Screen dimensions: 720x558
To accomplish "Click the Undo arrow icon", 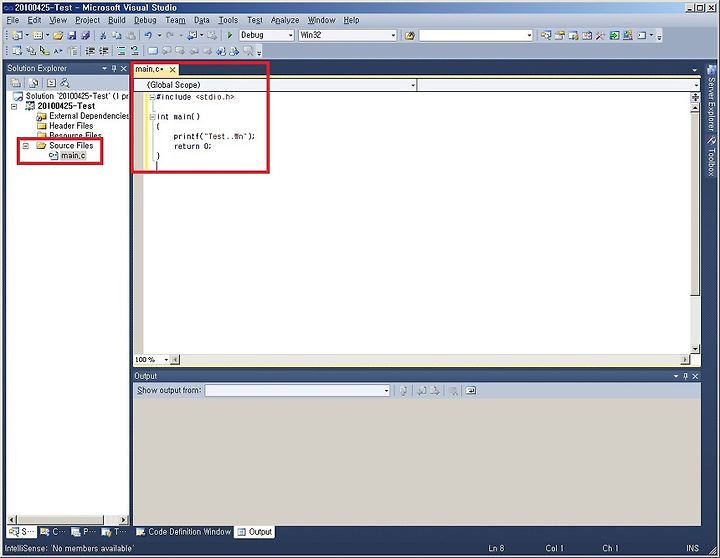I will 148,35.
